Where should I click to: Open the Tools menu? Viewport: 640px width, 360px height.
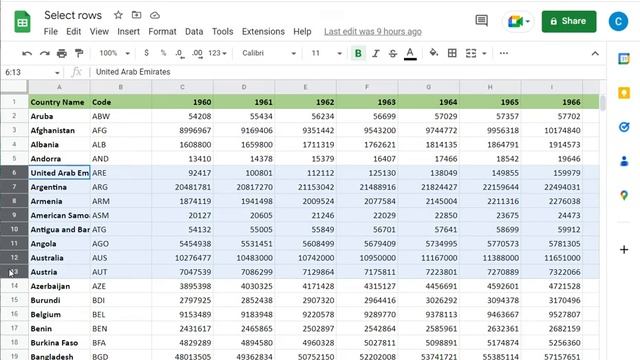(x=222, y=31)
